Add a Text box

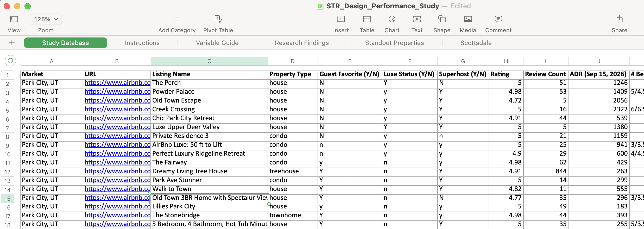417,19
